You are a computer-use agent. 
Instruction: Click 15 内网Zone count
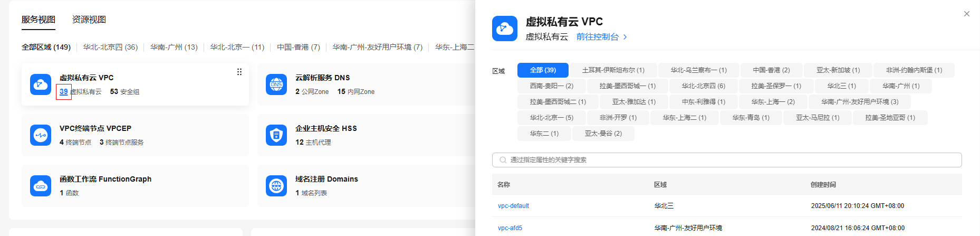click(x=356, y=91)
